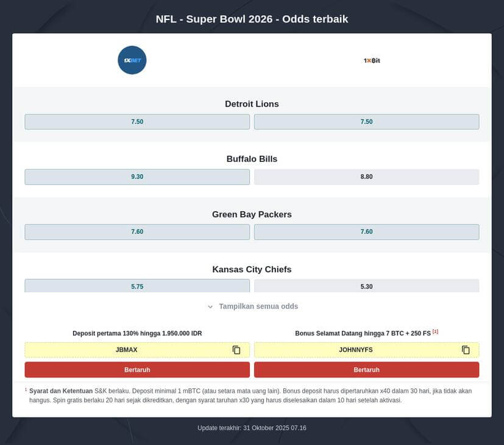Click the JOHNNYFS promo code field
The width and height of the screenshot is (504, 445).
click(356, 350)
